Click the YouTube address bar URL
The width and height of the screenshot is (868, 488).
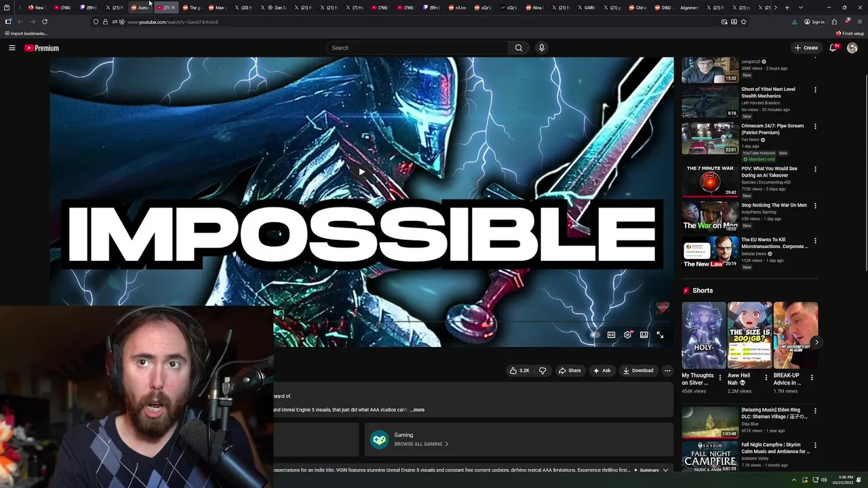coord(173,22)
